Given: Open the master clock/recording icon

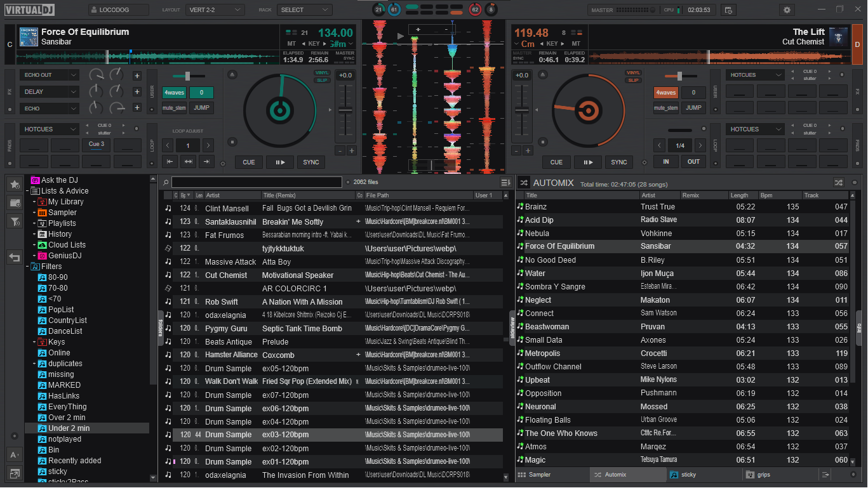Looking at the screenshot, I should tap(728, 10).
